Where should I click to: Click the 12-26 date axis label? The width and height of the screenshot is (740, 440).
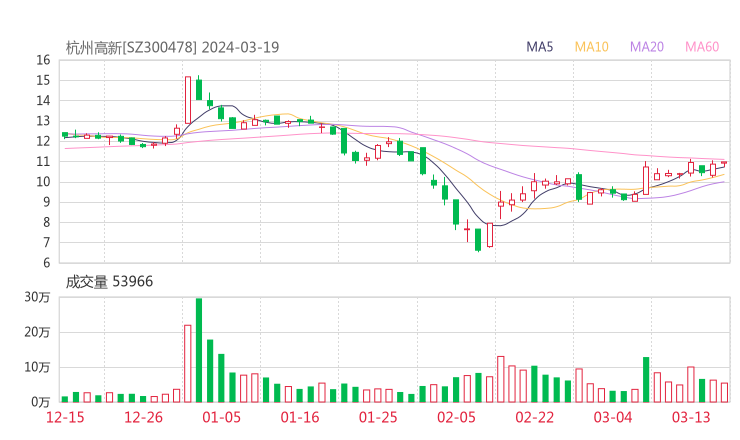pos(143,417)
